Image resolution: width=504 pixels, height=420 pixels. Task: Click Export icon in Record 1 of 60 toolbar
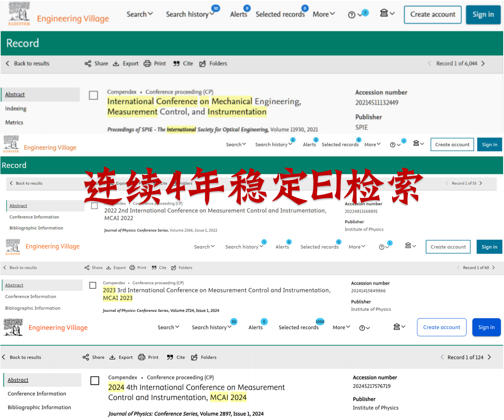pos(109,268)
